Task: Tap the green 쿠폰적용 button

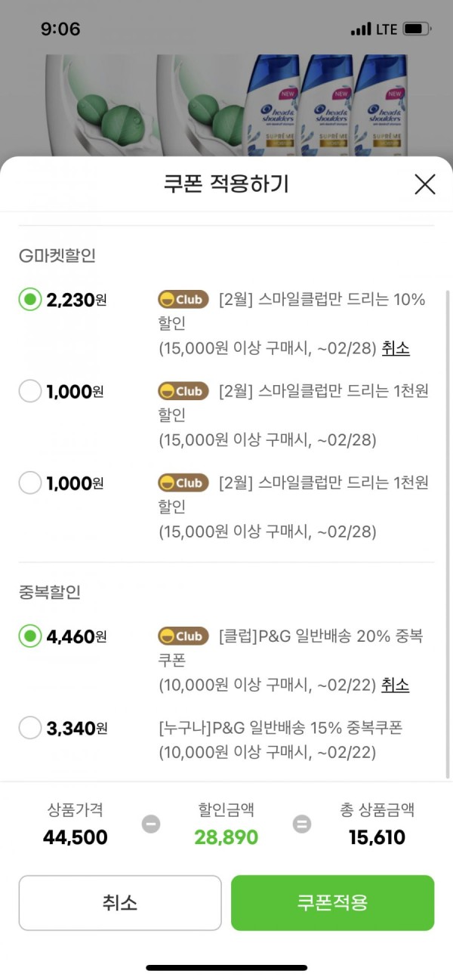Action: (x=332, y=903)
